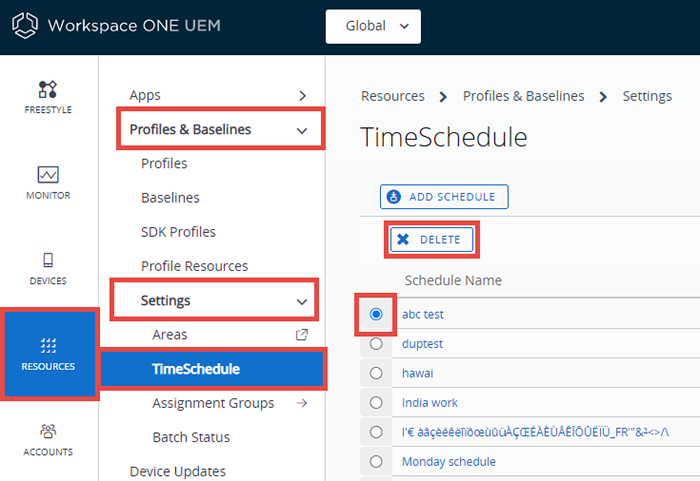
Task: Click the X icon in Delete button
Action: 403,239
